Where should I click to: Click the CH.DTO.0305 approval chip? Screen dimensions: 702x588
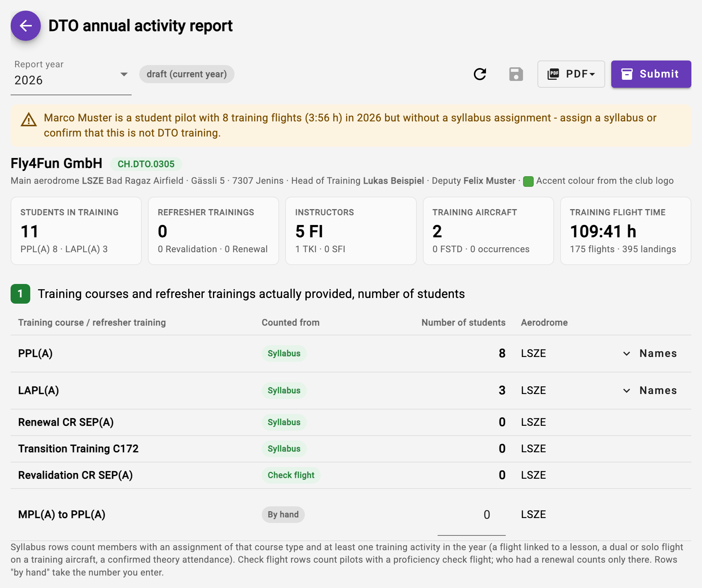146,164
